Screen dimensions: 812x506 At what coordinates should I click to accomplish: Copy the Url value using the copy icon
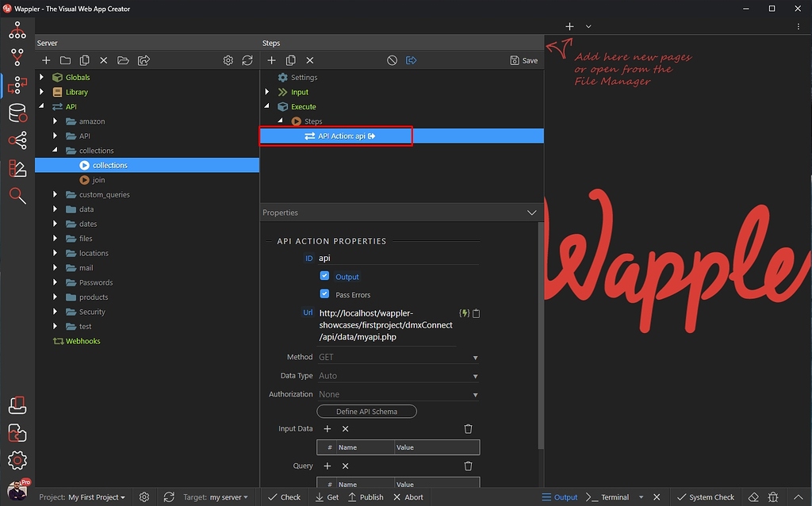pyautogui.click(x=475, y=313)
